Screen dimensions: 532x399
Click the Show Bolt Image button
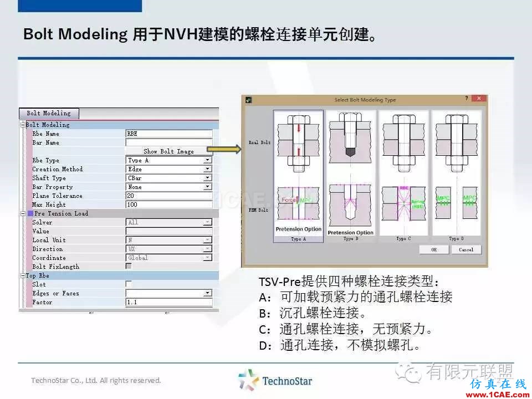coord(168,151)
